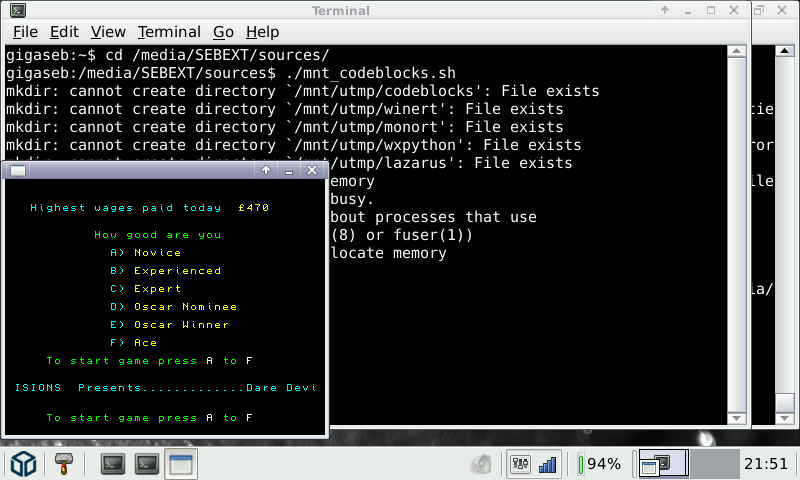The height and width of the screenshot is (480, 800).
Task: Click the volume speaker tray icon
Action: click(x=482, y=464)
